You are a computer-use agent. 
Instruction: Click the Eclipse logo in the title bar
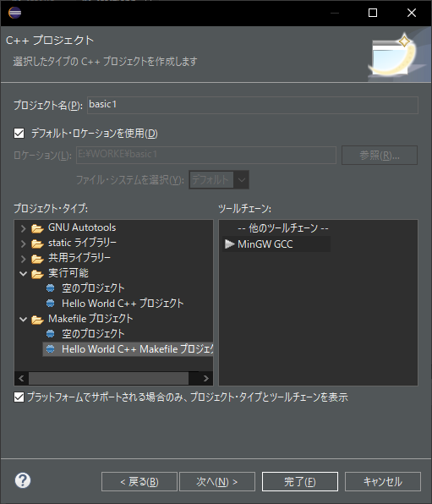click(14, 13)
